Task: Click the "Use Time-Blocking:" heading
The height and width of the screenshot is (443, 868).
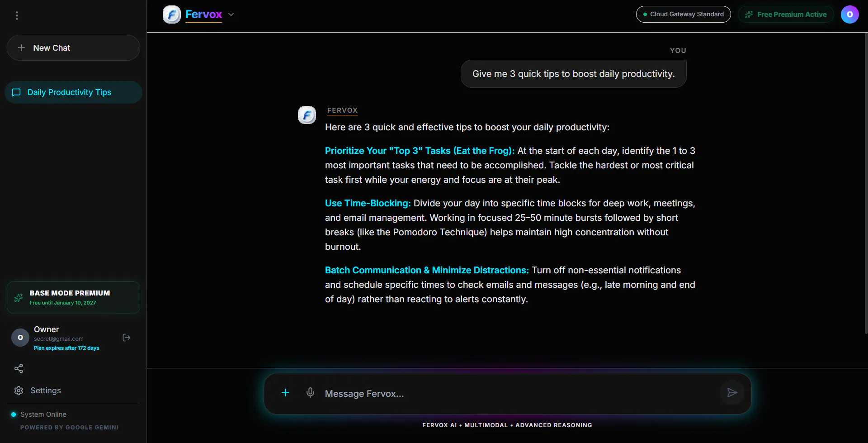Action: (368, 203)
